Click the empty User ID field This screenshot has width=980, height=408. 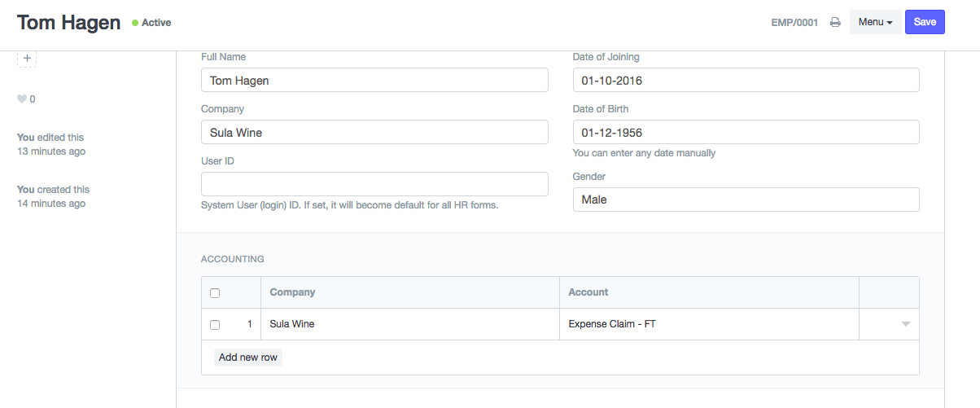(x=374, y=184)
